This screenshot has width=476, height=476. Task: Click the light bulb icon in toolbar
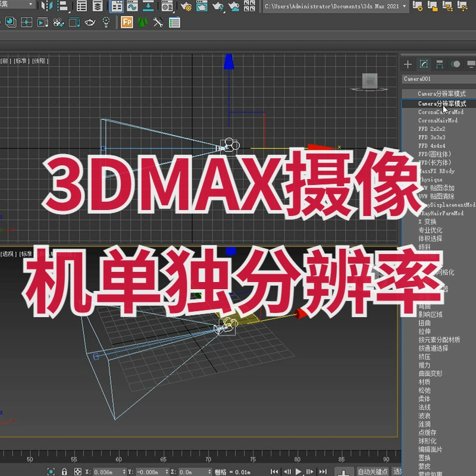[106, 22]
